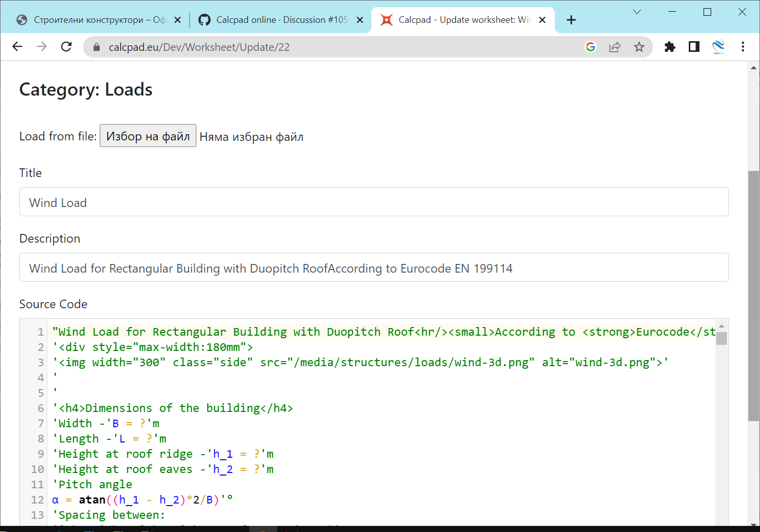Click the Избор на файл button
The height and width of the screenshot is (532, 760).
pyautogui.click(x=148, y=135)
